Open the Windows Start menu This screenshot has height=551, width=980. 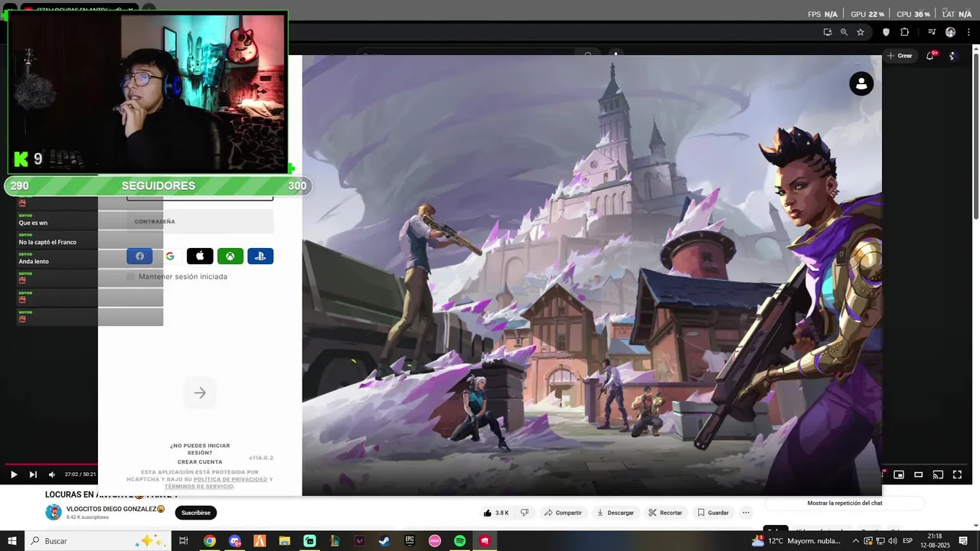pos(11,541)
